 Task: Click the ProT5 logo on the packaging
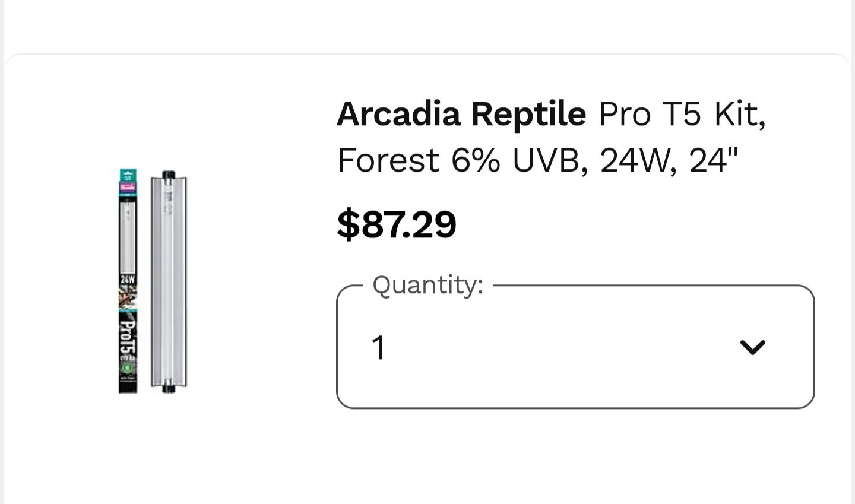point(128,335)
